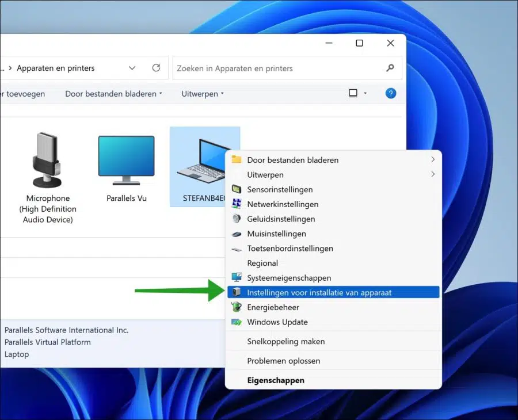
Task: Expand toolbar Door bestanden bladeren dropdown
Action: (x=161, y=93)
